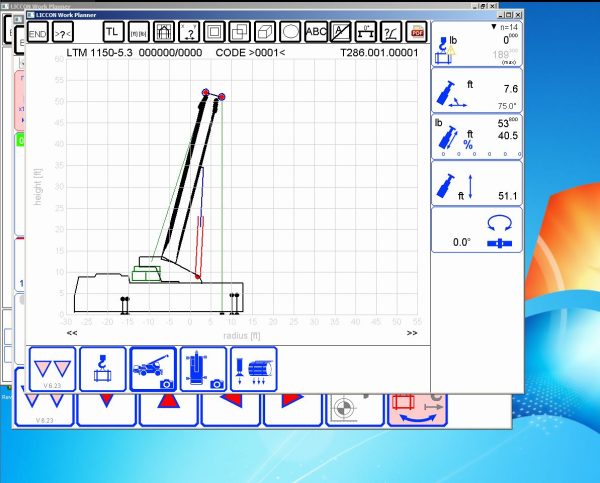The height and width of the screenshot is (483, 600).
Task: Click the crossed-out A text toggle icon
Action: point(341,32)
